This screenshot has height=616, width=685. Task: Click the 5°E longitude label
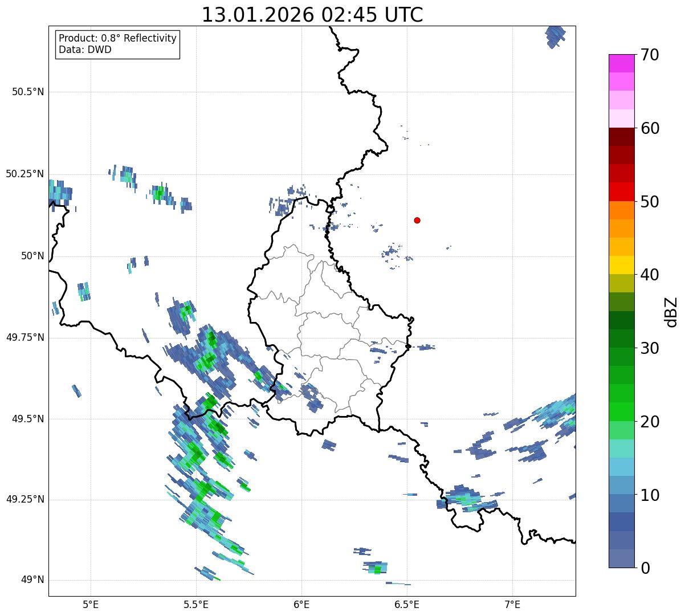pyautogui.click(x=91, y=604)
